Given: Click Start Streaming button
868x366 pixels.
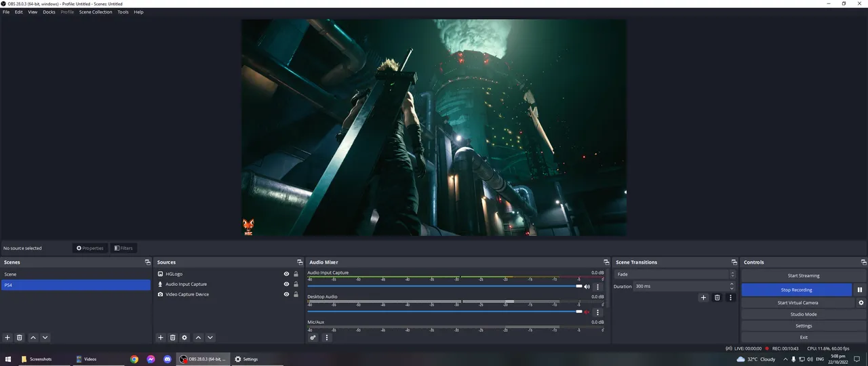Looking at the screenshot, I should [804, 276].
